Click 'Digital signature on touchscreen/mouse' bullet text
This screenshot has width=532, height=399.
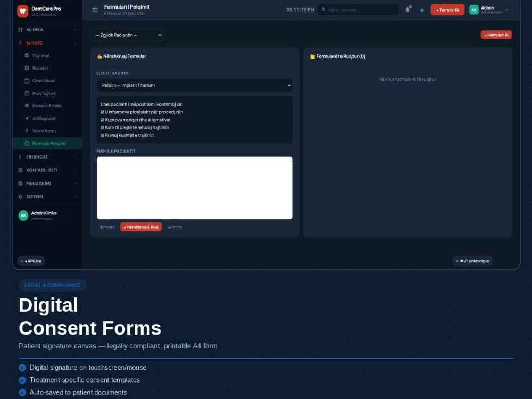click(88, 368)
